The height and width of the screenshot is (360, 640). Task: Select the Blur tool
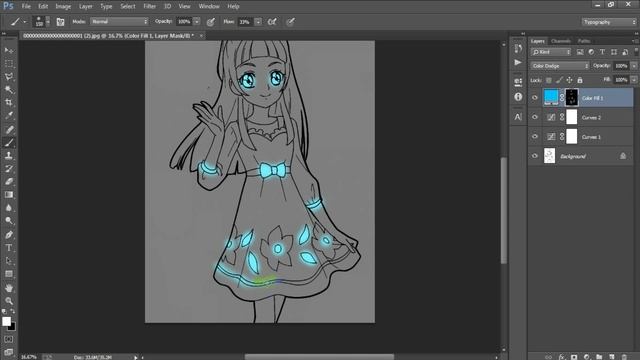(9, 208)
